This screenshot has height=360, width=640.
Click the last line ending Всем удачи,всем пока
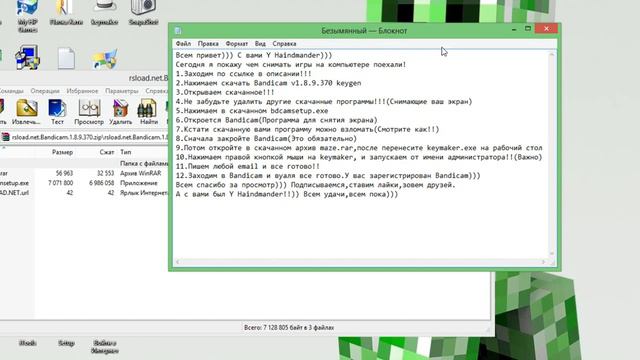tap(287, 194)
